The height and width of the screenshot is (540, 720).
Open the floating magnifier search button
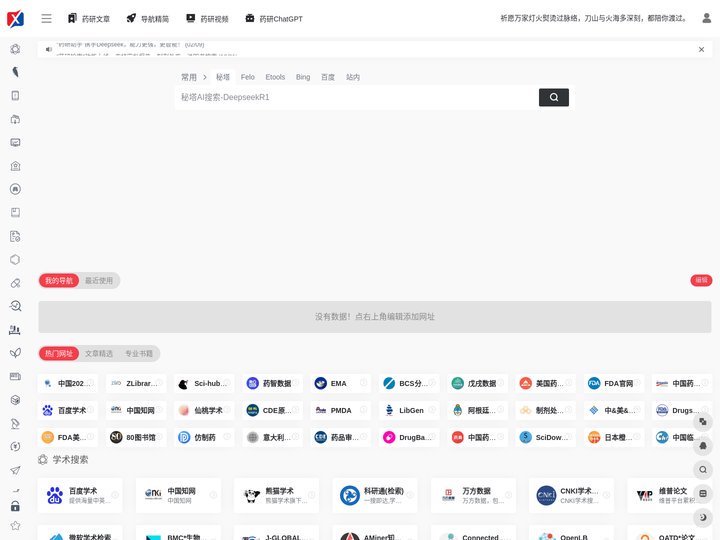(x=703, y=470)
